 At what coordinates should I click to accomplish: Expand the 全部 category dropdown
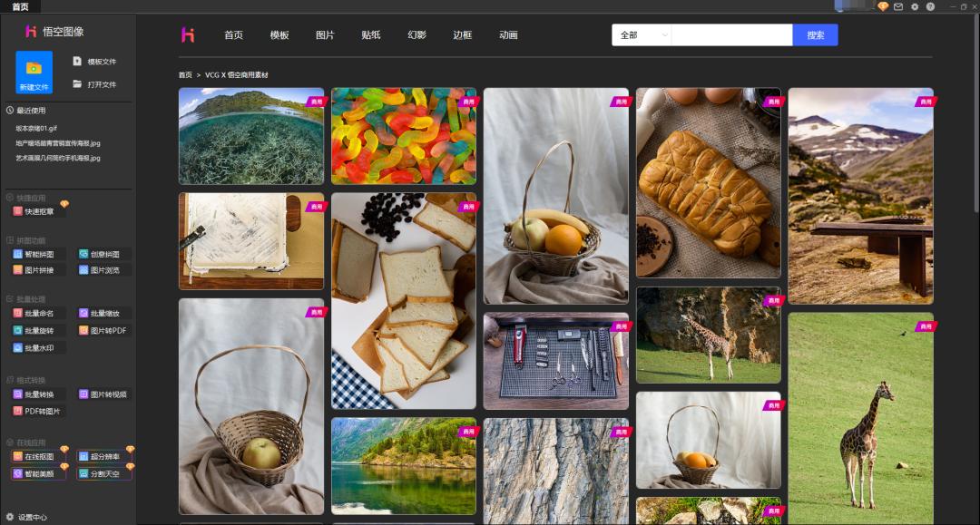pos(642,35)
